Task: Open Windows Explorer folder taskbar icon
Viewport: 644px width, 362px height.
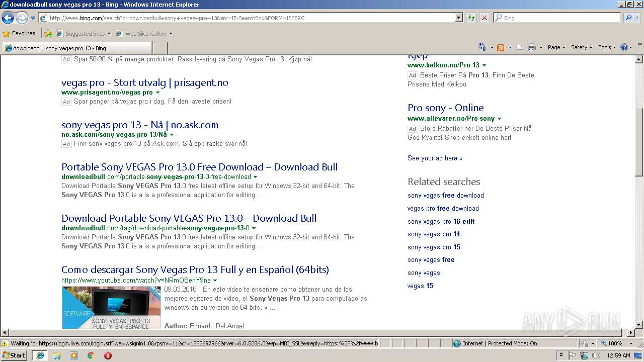Action: tap(57, 355)
